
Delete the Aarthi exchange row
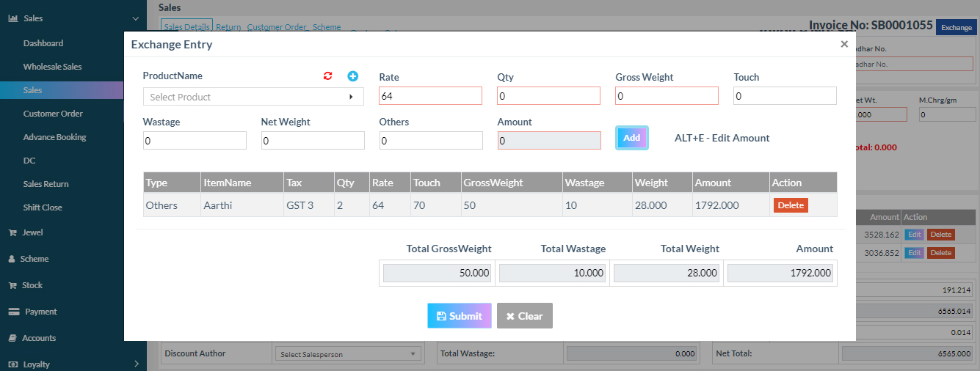point(790,205)
